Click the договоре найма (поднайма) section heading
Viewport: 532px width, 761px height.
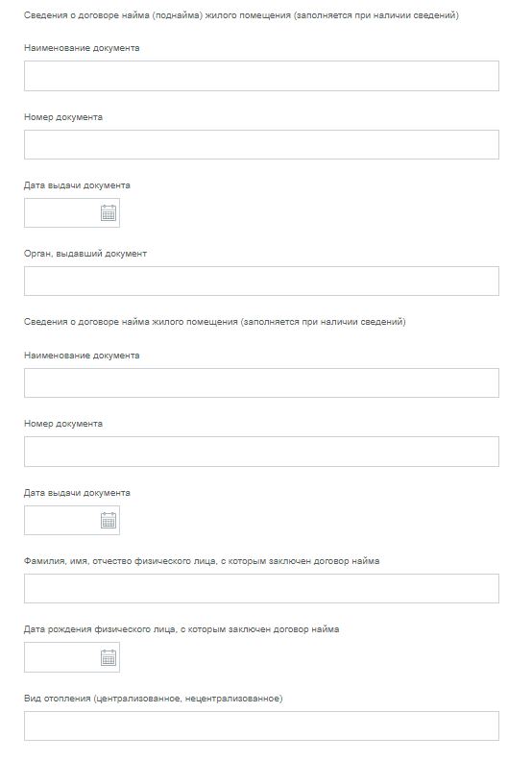241,15
